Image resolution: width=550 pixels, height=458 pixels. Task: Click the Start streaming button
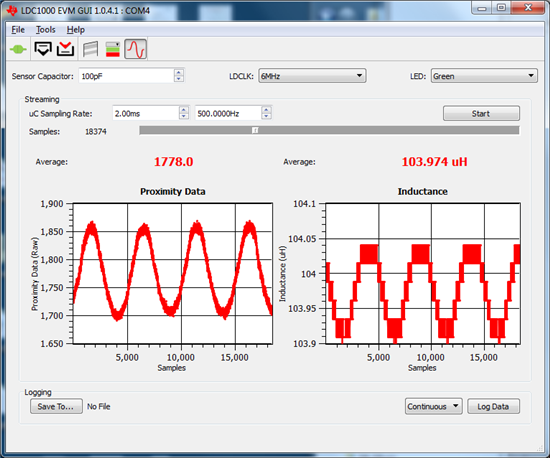click(481, 114)
